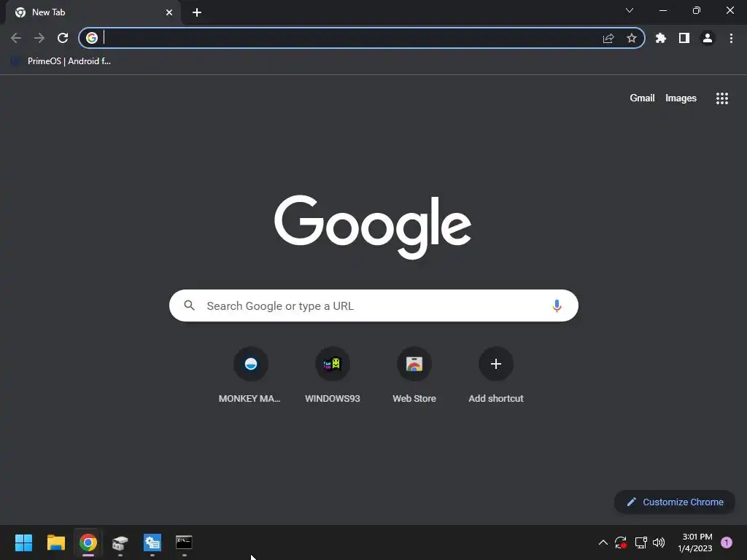Open the profile avatar menu

708,38
